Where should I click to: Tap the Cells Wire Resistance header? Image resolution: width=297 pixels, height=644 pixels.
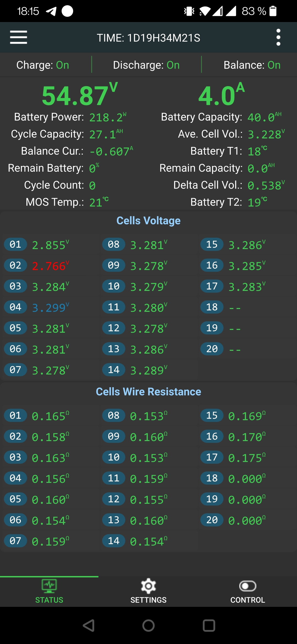tap(148, 392)
